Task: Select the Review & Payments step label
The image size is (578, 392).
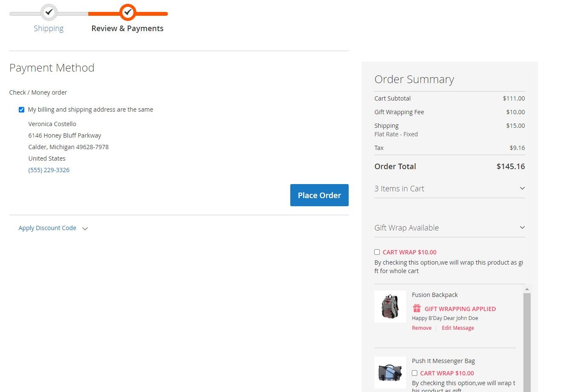Action: [127, 29]
